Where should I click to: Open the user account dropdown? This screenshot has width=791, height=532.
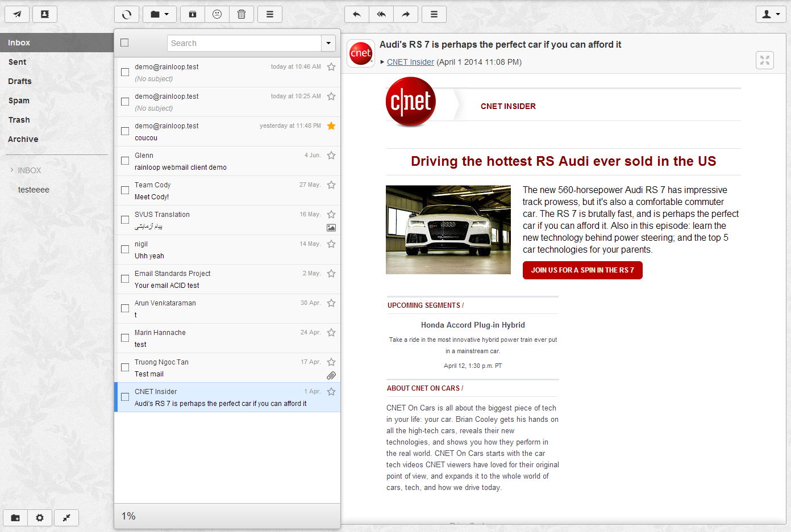tap(771, 14)
